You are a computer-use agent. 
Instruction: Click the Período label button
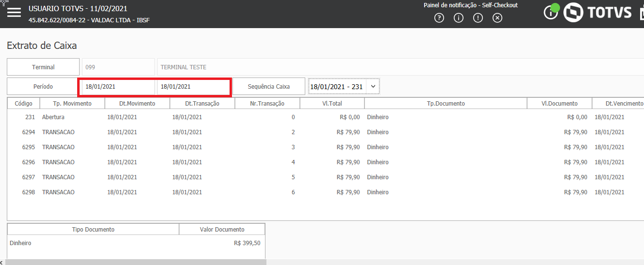43,86
